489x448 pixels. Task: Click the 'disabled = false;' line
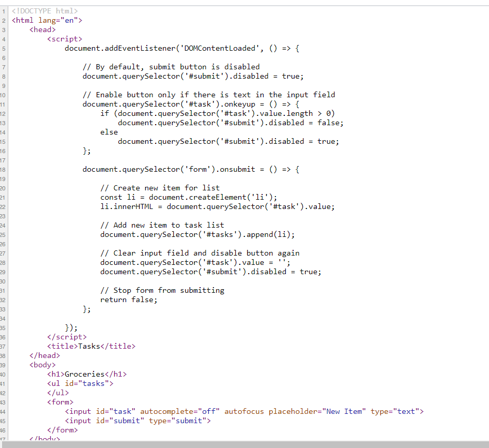pos(231,123)
